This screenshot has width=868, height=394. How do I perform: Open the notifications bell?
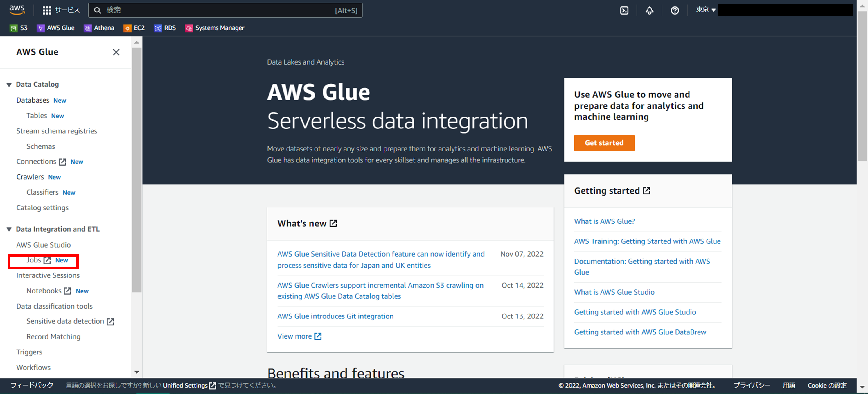click(x=649, y=10)
